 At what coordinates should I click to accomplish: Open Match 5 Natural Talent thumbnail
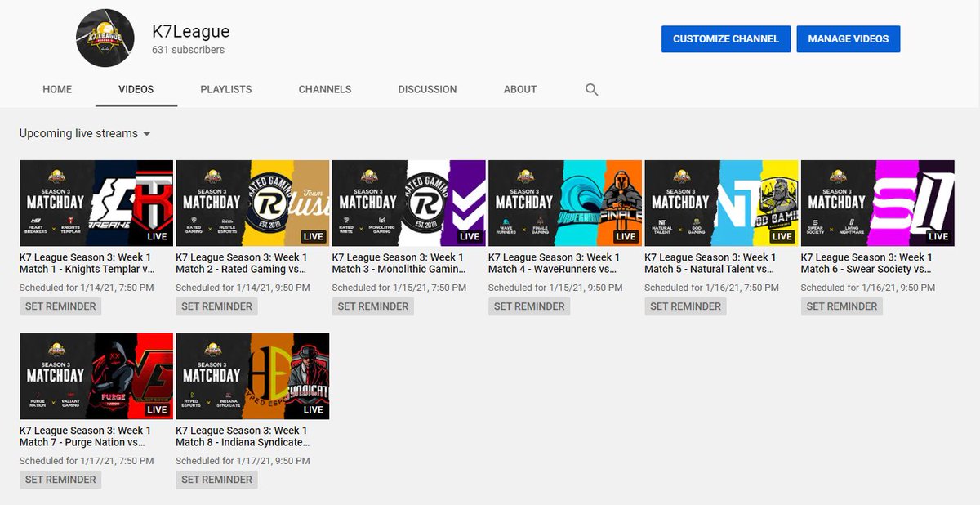pos(721,203)
